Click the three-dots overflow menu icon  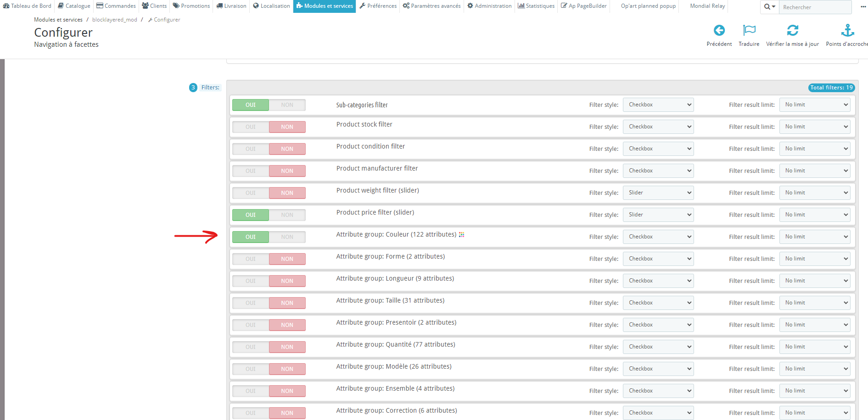[x=863, y=7]
